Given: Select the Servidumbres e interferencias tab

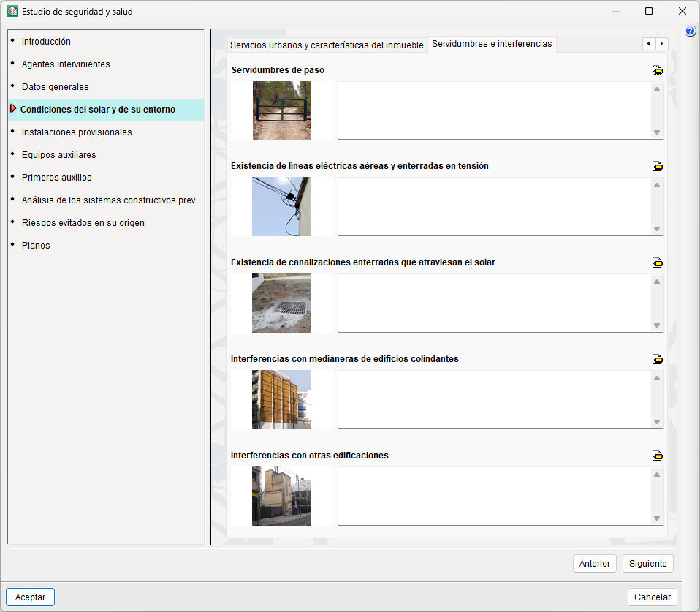Looking at the screenshot, I should [492, 44].
